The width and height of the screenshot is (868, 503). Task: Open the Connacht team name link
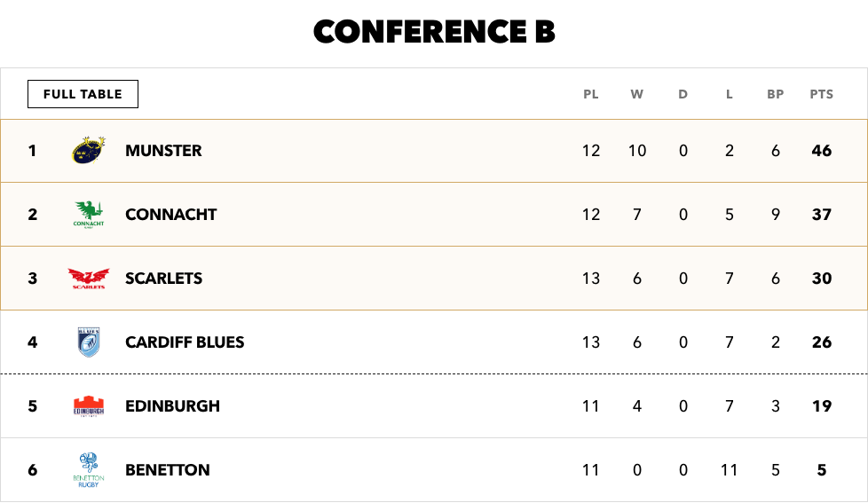[171, 214]
